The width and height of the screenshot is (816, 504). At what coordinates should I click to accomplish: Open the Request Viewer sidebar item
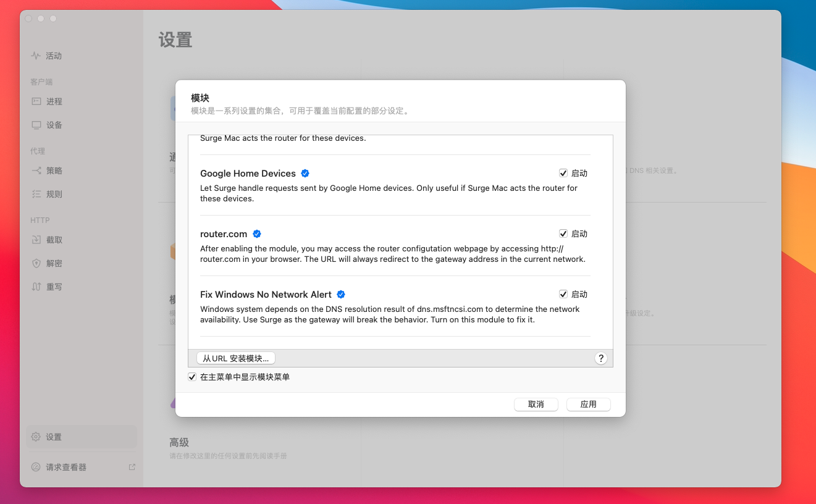[x=65, y=467]
